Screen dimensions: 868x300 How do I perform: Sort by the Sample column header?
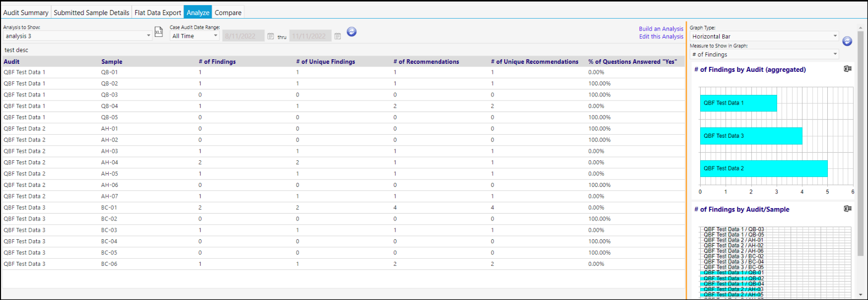[112, 62]
